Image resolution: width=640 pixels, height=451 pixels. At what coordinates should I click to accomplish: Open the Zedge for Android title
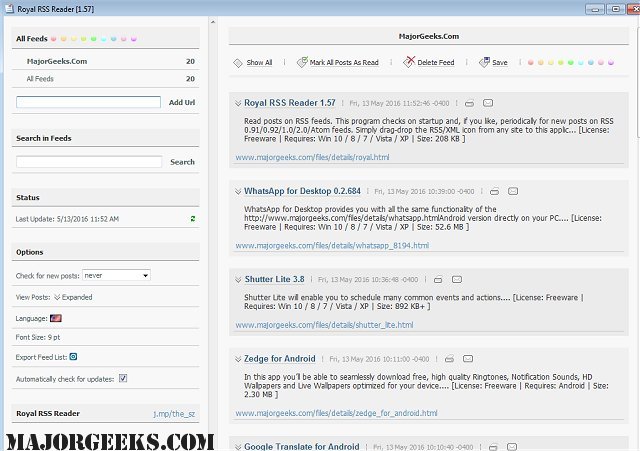point(280,359)
